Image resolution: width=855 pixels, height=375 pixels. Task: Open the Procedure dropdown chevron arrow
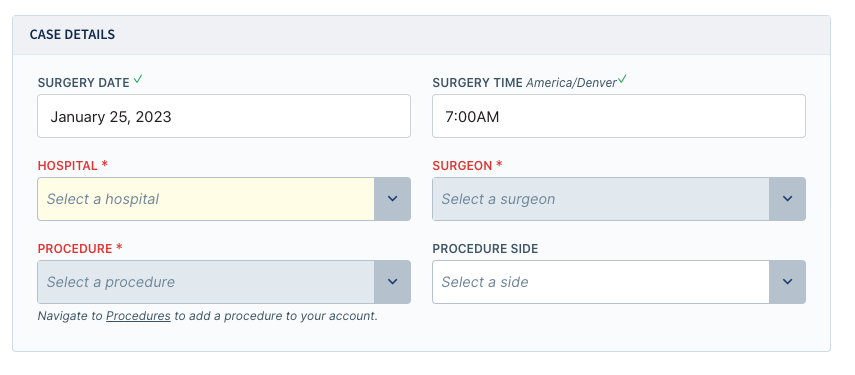[392, 282]
